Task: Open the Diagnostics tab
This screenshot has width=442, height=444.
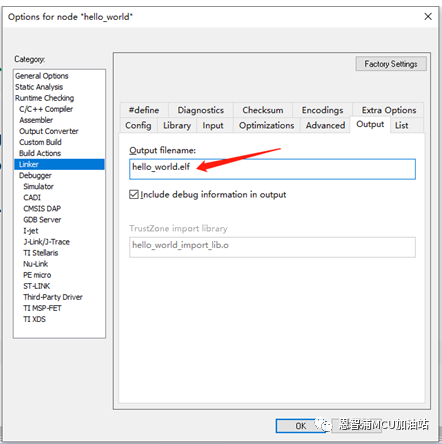Action: (x=200, y=110)
